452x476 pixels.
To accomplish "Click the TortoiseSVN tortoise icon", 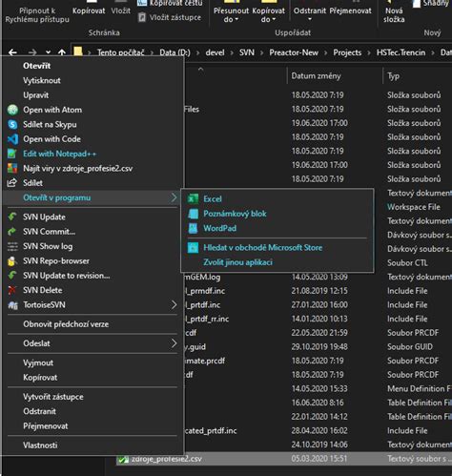I will pos(12,305).
